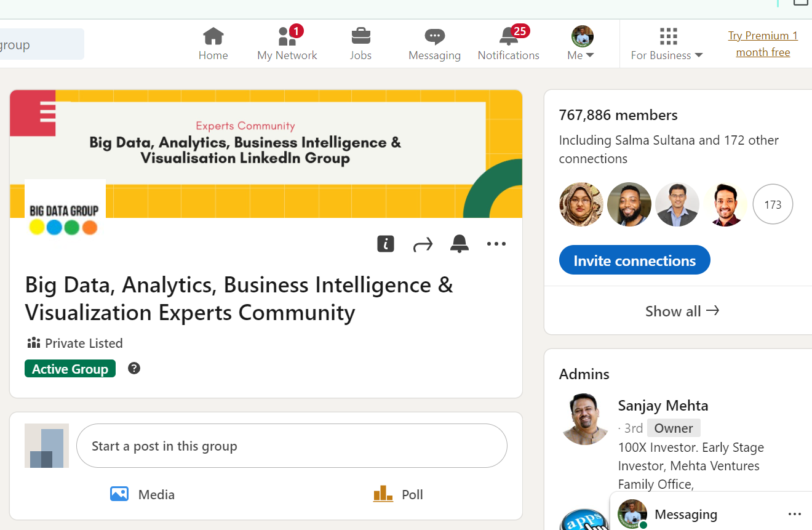Toggle group notification bell
The height and width of the screenshot is (530, 812).
460,244
